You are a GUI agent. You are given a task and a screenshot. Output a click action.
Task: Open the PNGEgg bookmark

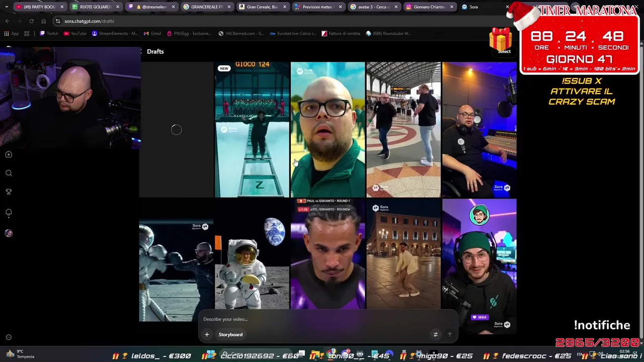189,34
